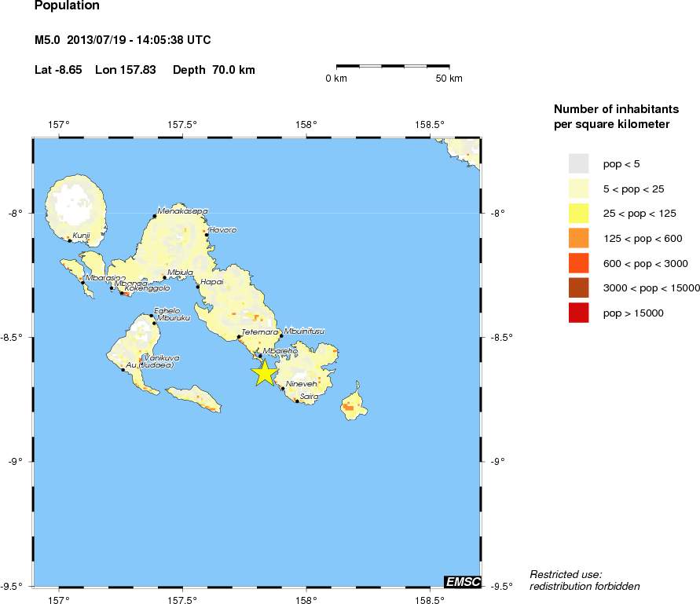Select the gray 'pop < 5' legend swatch
The height and width of the screenshot is (604, 700).
[578, 163]
